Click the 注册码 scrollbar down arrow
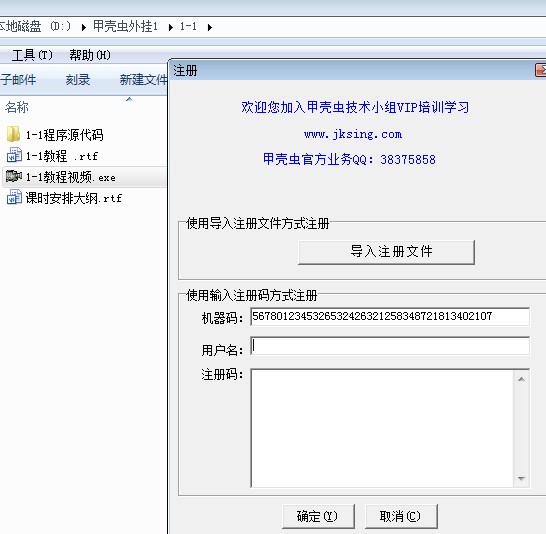The width and height of the screenshot is (546, 534). [521, 479]
